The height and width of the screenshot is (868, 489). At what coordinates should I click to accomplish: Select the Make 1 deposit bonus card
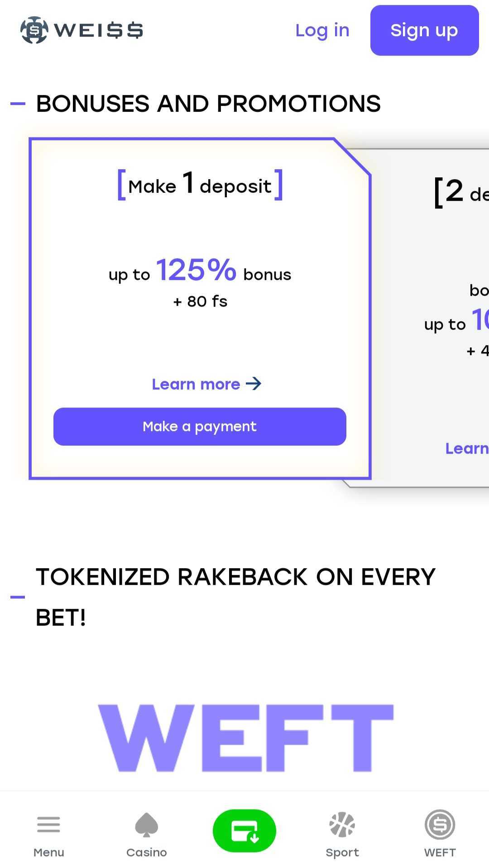200,308
